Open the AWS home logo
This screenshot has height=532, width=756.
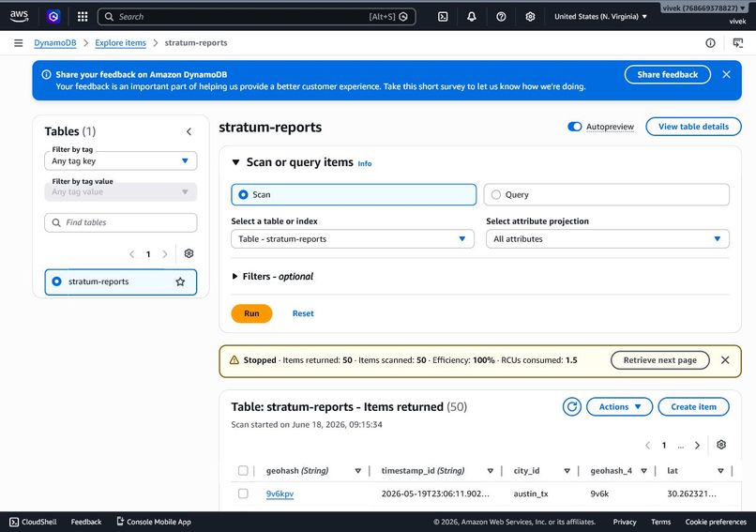(20, 16)
